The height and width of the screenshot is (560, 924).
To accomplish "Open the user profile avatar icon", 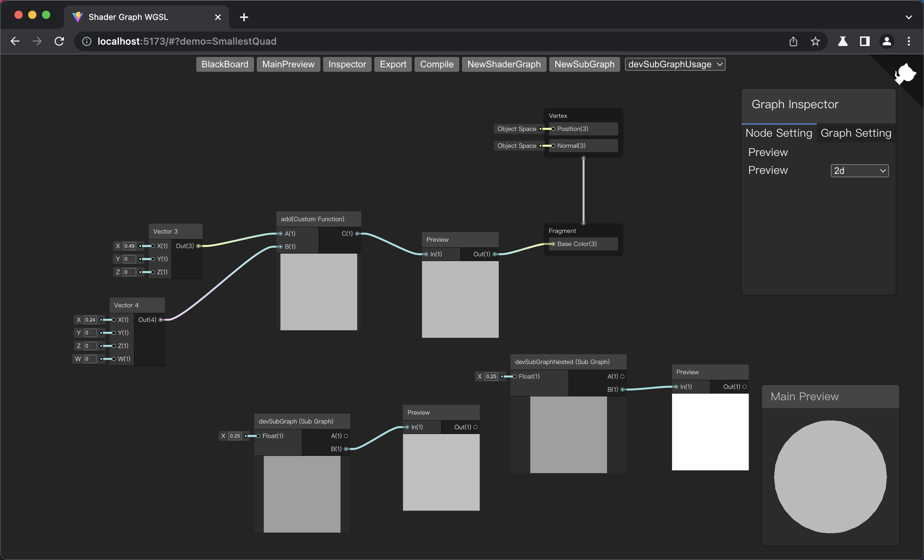I will click(887, 41).
